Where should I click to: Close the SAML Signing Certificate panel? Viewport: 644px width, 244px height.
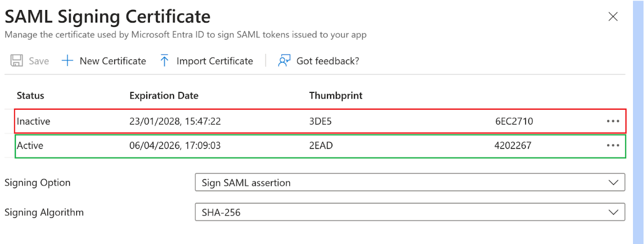tap(612, 17)
